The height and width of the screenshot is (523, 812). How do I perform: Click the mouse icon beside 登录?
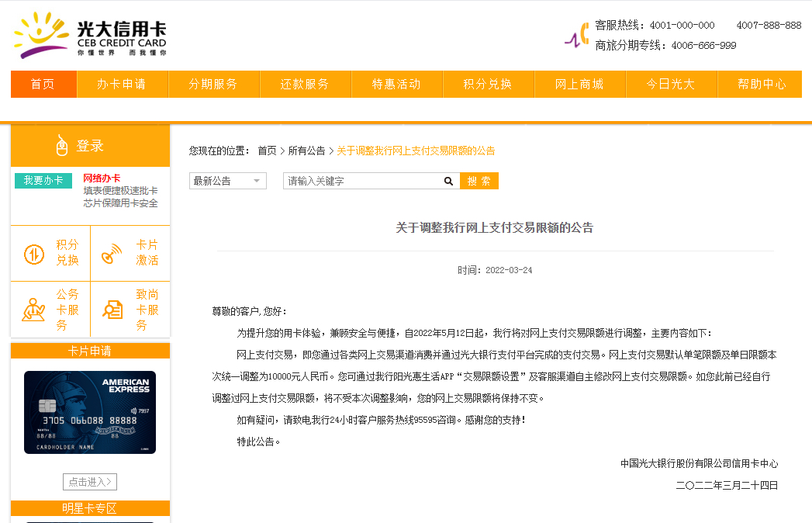63,145
